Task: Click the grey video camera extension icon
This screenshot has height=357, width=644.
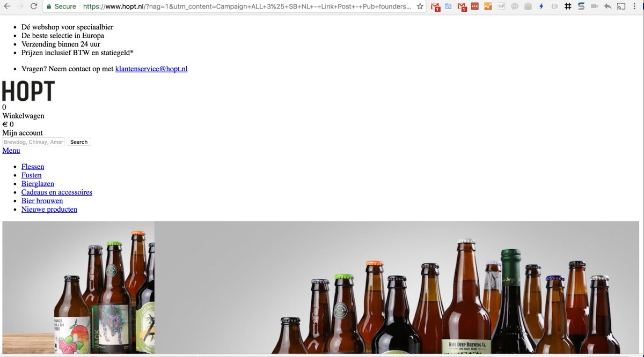Action: pyautogui.click(x=595, y=6)
